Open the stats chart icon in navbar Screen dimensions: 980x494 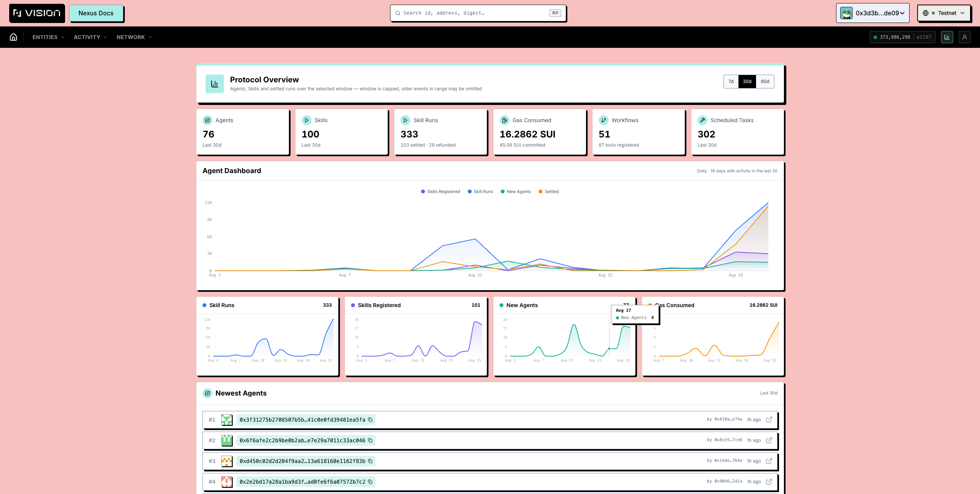947,37
